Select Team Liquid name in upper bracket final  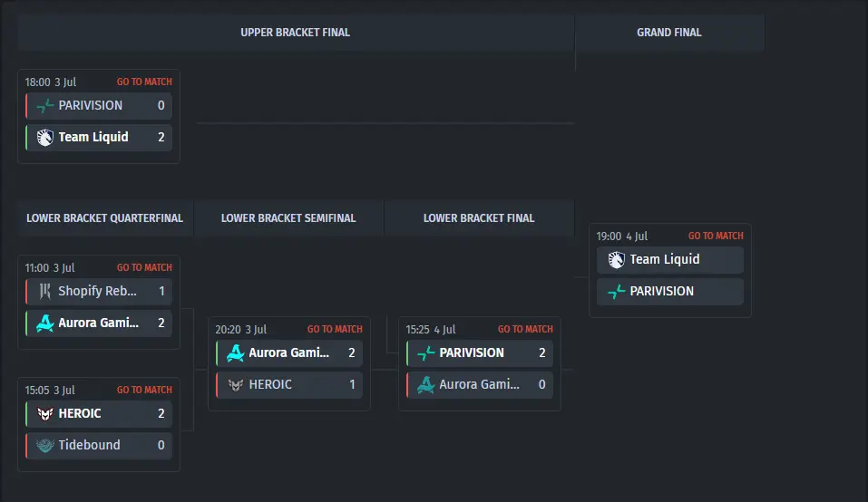(x=93, y=137)
